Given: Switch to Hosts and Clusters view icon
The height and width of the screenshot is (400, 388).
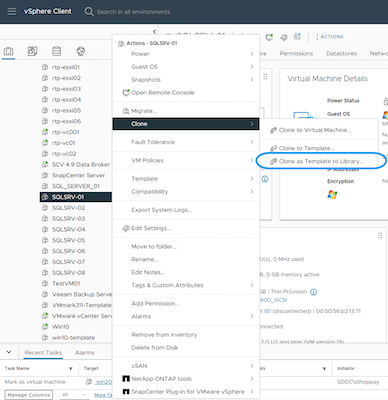Looking at the screenshot, I should (x=8, y=51).
